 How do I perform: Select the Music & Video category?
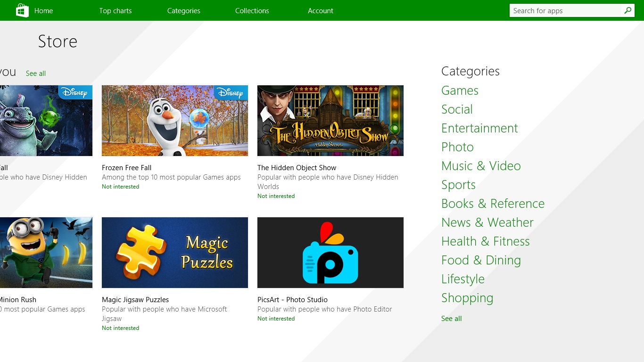[x=481, y=166]
